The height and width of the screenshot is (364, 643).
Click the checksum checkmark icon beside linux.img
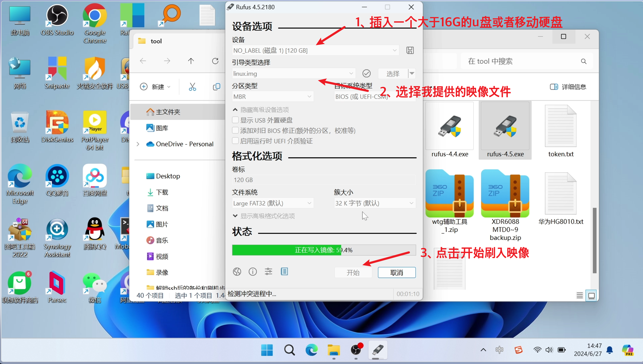point(366,74)
